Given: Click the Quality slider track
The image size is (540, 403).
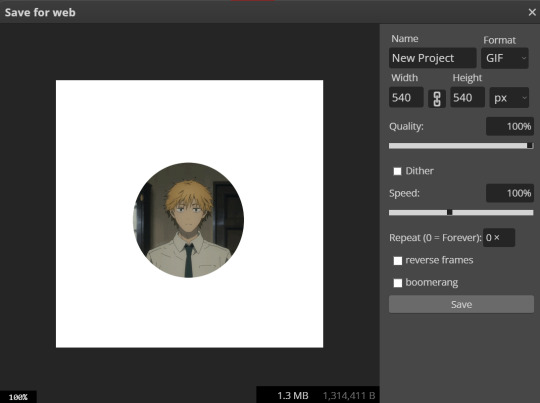Looking at the screenshot, I should coord(461,146).
